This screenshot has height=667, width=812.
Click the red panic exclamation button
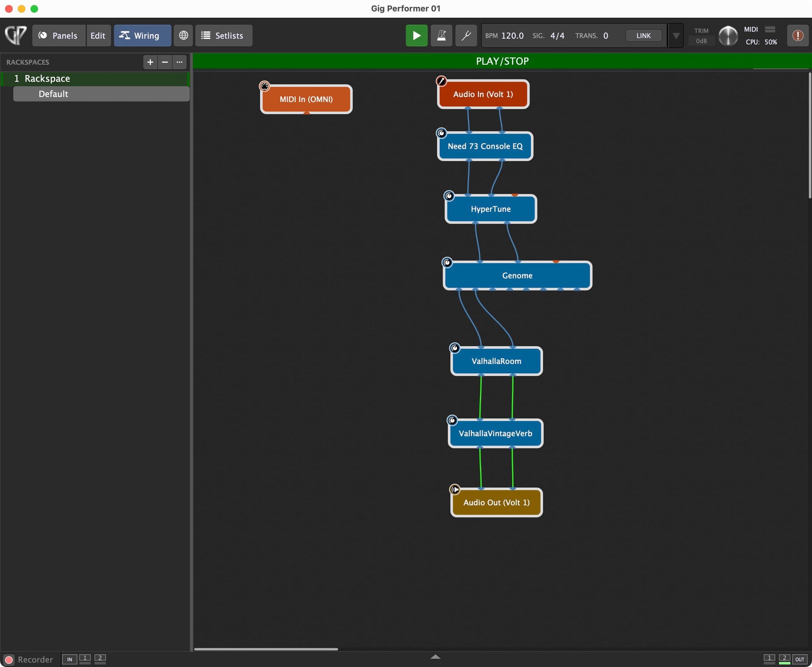798,36
